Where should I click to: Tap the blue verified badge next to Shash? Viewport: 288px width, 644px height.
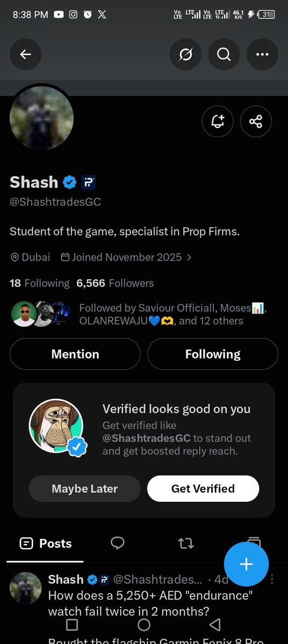click(x=70, y=182)
